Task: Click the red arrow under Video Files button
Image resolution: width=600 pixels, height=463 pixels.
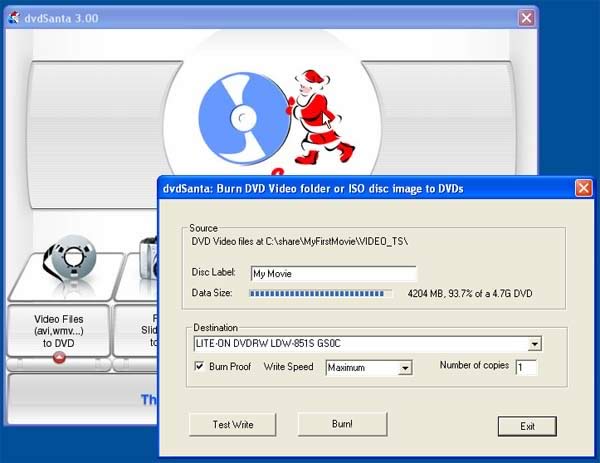Action: pyautogui.click(x=59, y=358)
